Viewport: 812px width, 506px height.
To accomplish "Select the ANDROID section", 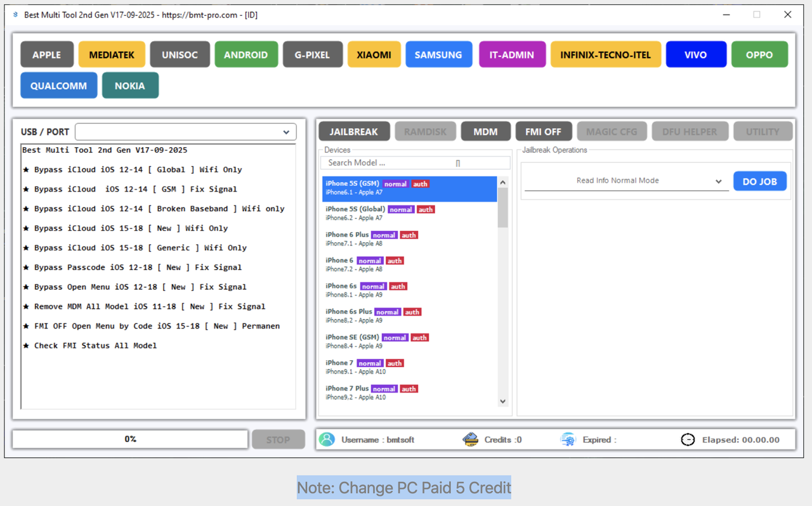I will 246,55.
